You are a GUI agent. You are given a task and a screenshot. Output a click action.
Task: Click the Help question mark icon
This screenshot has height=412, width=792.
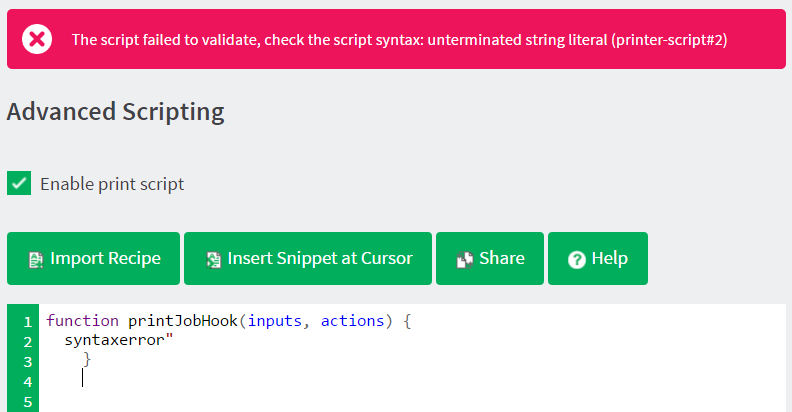pyautogui.click(x=576, y=260)
